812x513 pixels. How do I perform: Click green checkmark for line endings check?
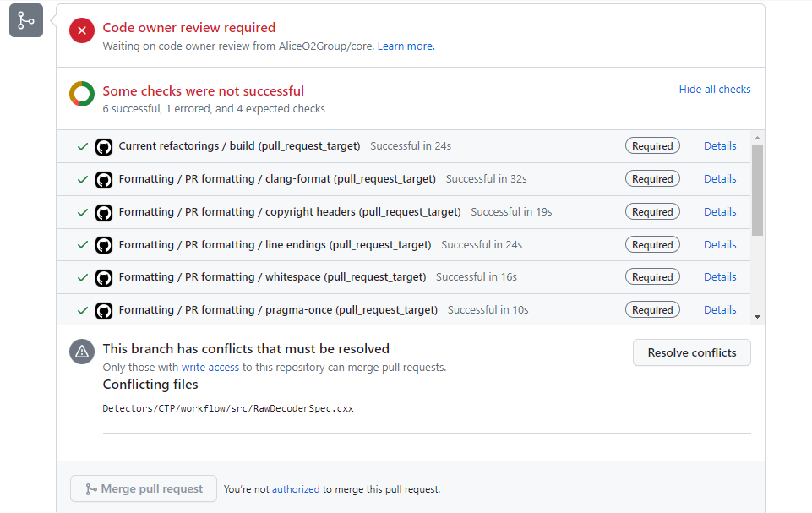[x=82, y=245]
